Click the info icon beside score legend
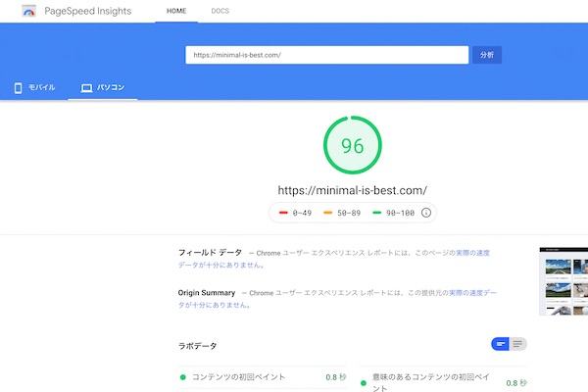This screenshot has height=392, width=588. (x=426, y=213)
